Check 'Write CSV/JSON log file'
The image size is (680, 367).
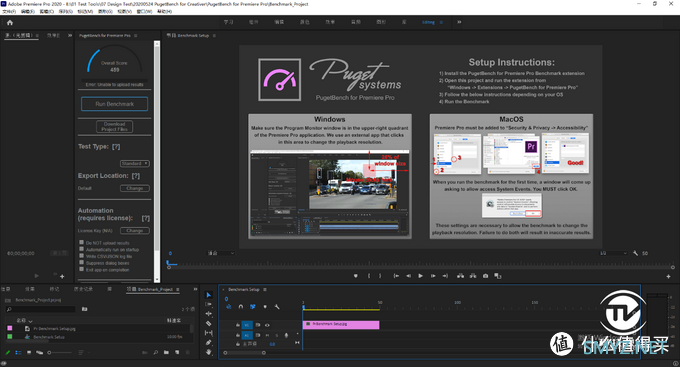[x=82, y=256]
